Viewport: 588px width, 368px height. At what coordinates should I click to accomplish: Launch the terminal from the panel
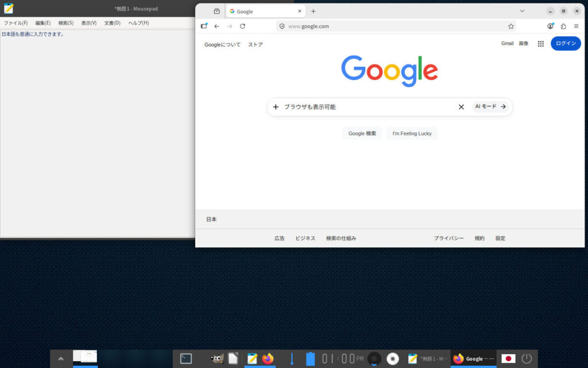(x=185, y=359)
